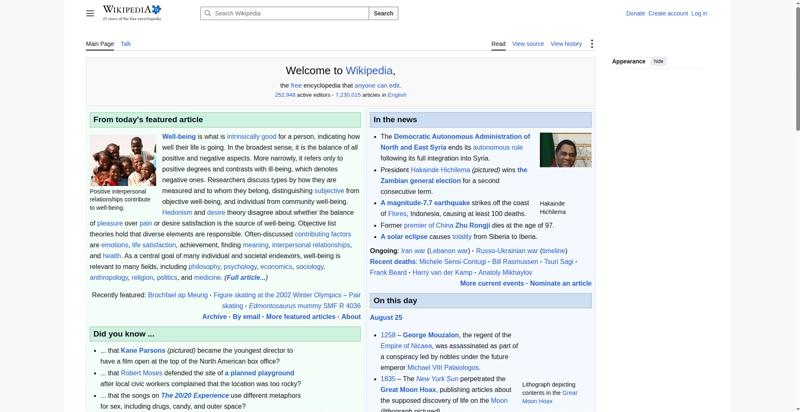Screen dimensions: 800x412
Task: Open the Robert Moses link
Action: tap(141, 373)
